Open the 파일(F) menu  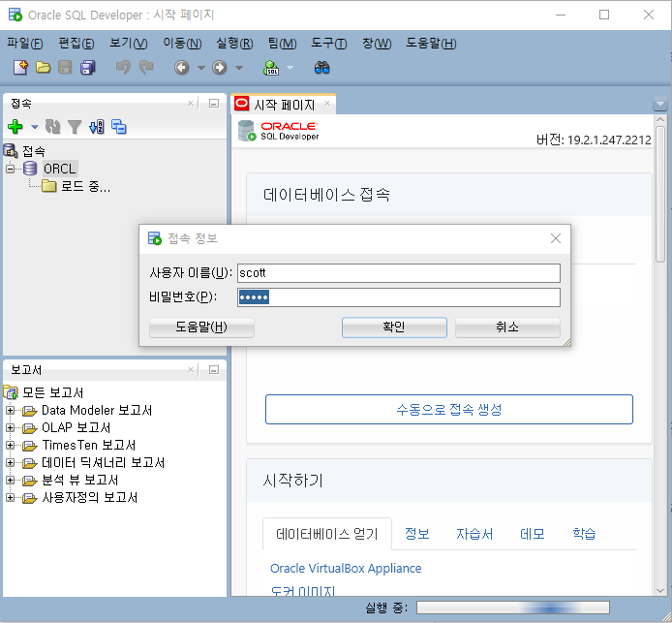coord(25,44)
